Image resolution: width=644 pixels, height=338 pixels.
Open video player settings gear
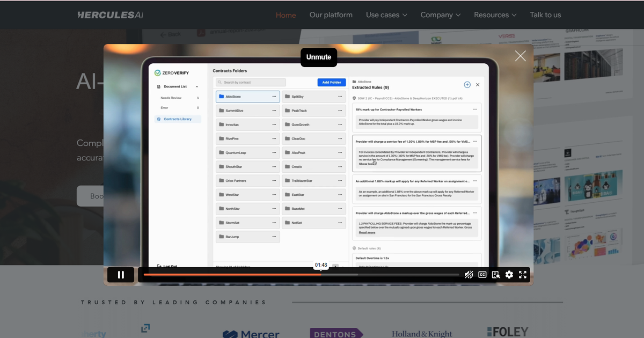point(509,275)
